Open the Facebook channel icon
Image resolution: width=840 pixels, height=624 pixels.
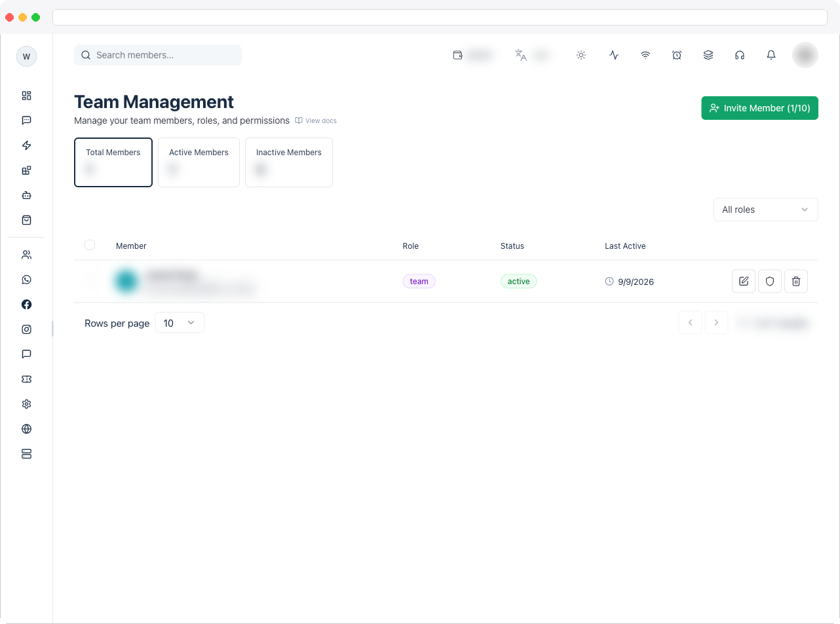pos(26,304)
